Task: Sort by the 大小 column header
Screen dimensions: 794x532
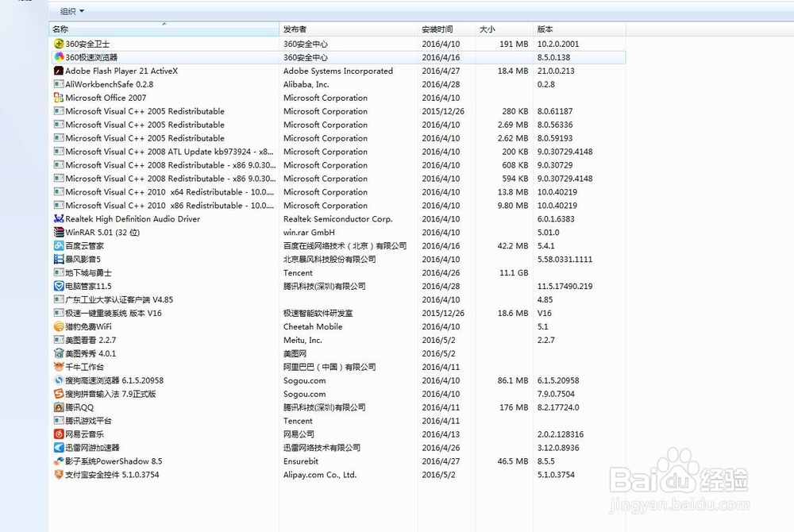Action: click(x=504, y=29)
